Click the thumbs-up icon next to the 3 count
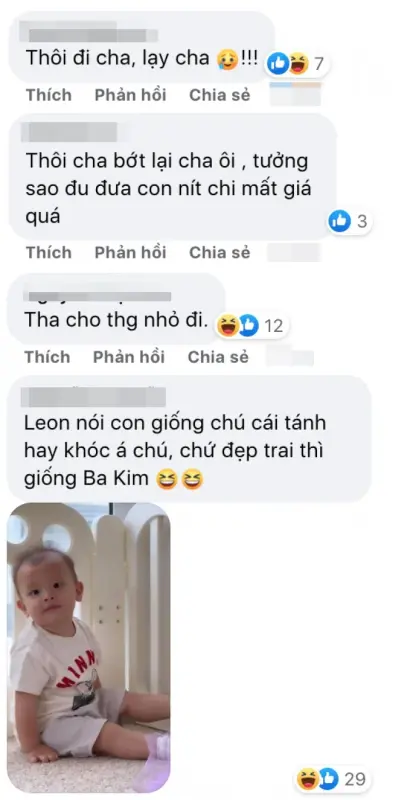 339,221
